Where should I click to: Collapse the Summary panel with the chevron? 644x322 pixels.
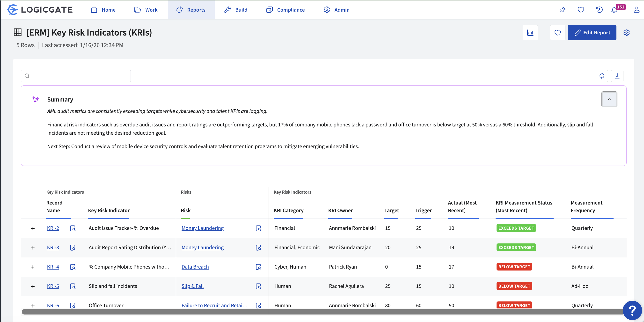pyautogui.click(x=609, y=99)
